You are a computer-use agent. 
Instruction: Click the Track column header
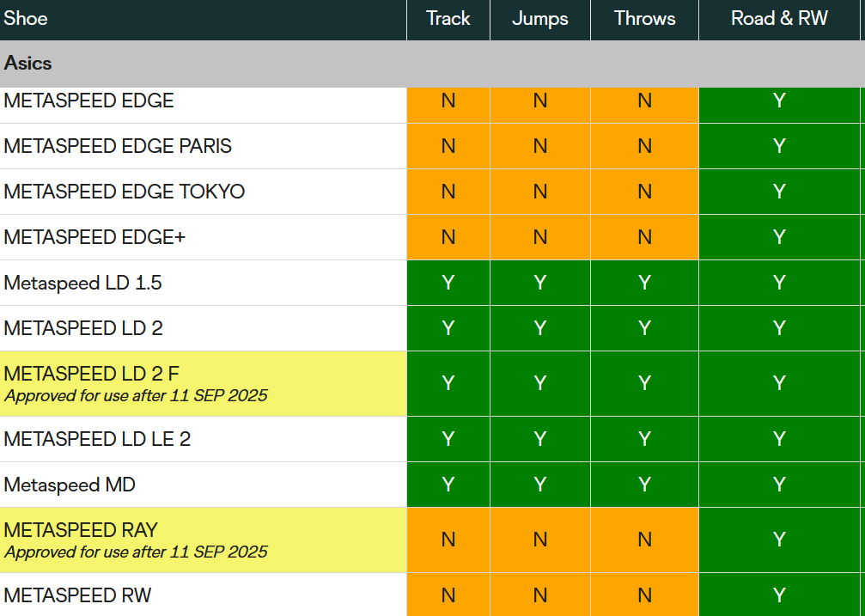point(448,19)
